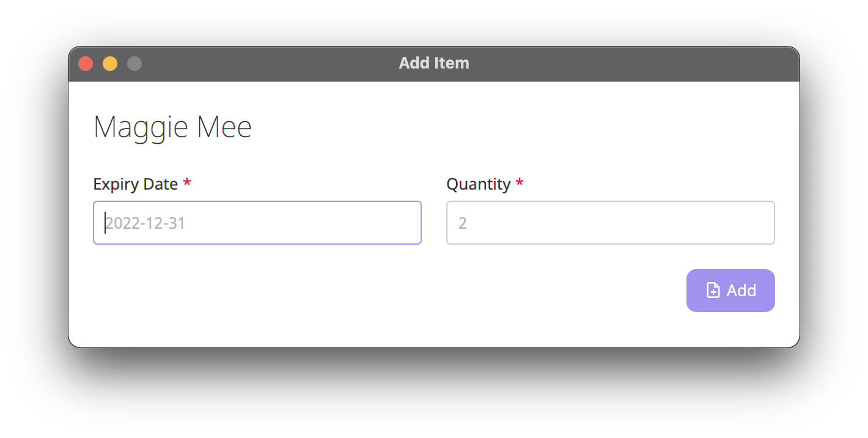The image size is (868, 438).
Task: Submit the form using Add
Action: click(730, 290)
